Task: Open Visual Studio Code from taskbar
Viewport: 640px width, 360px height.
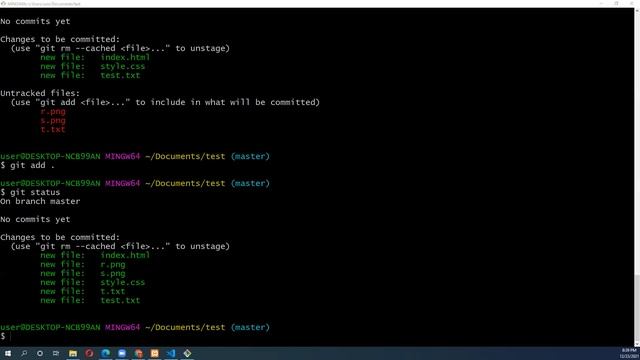Action: click(x=171, y=353)
